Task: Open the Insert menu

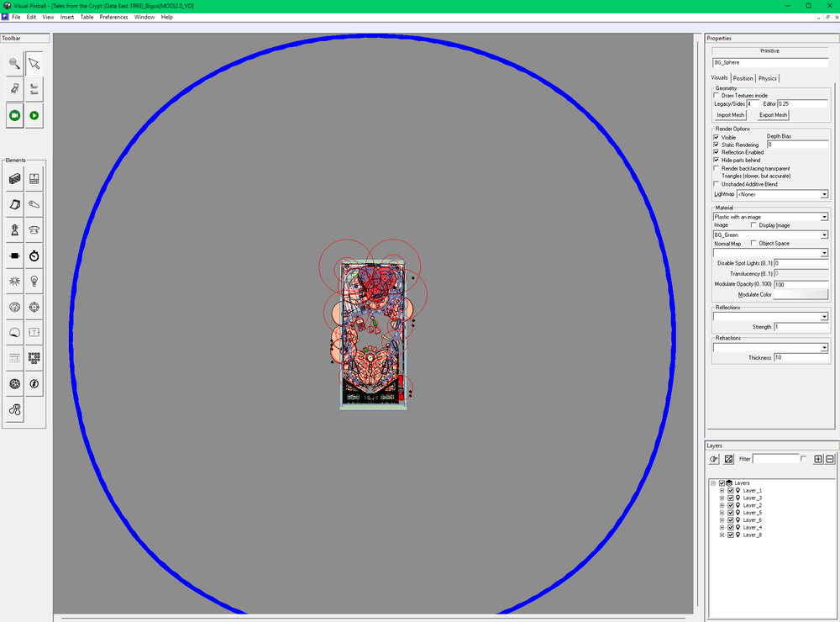Action: point(67,17)
